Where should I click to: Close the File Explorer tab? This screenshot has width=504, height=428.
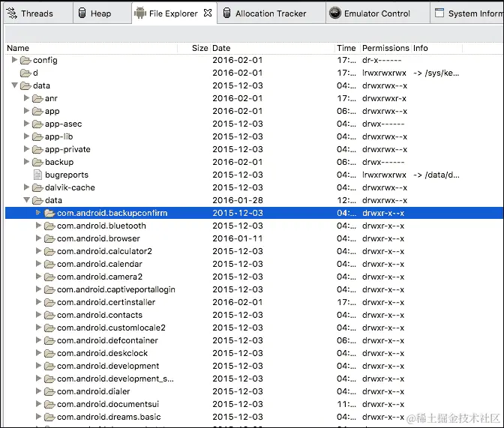pyautogui.click(x=208, y=13)
